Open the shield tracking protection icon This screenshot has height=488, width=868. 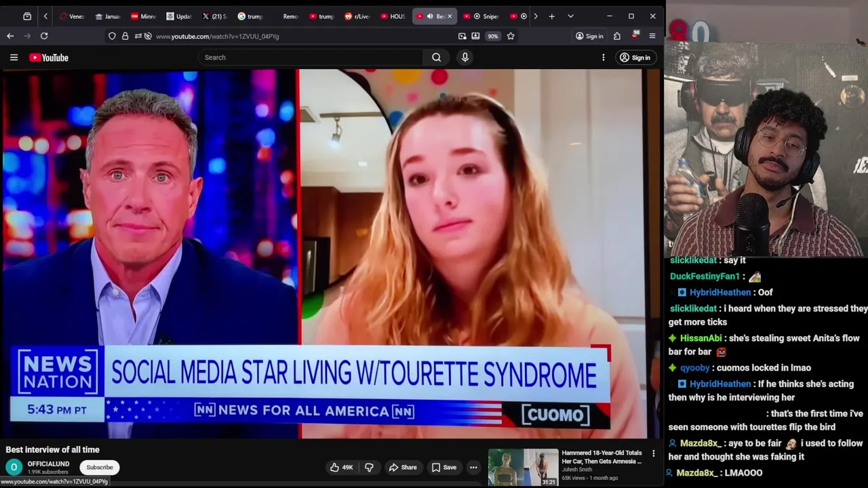112,36
